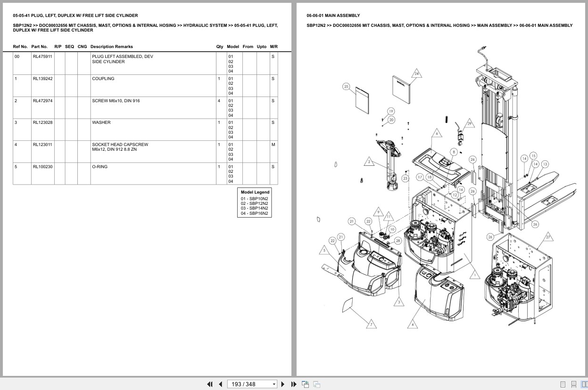Image resolution: width=588 pixels, height=390 pixels.
Task: Click callout 28 on the diagram
Action: [x=398, y=241]
